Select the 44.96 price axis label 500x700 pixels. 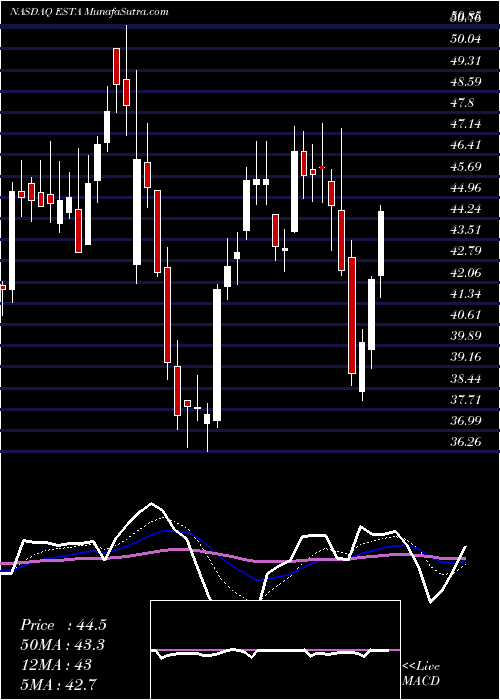click(466, 188)
